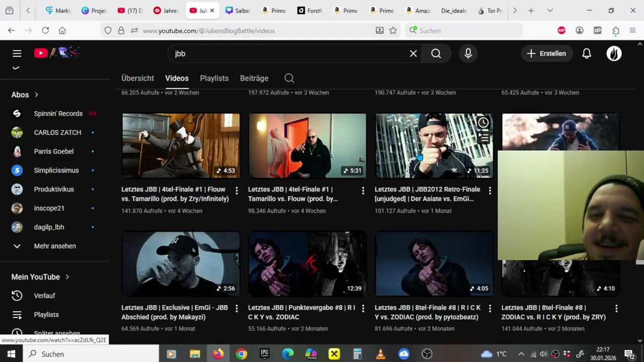The image size is (644, 362).
Task: Click the YouTube search magnifier button
Action: click(x=436, y=53)
